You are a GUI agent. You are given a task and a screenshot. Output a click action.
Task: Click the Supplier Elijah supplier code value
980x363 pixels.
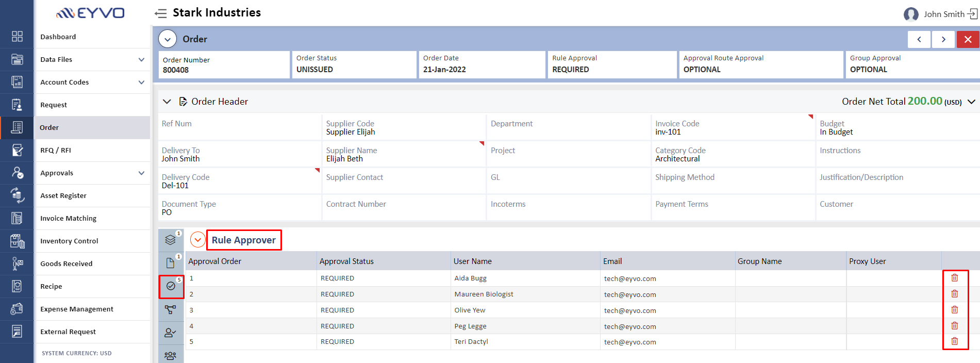coord(351,132)
